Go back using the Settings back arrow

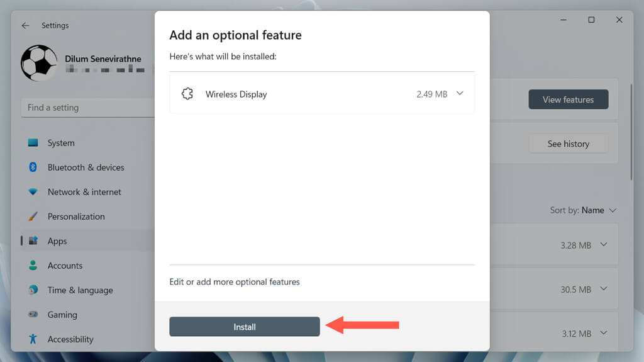pos(25,26)
